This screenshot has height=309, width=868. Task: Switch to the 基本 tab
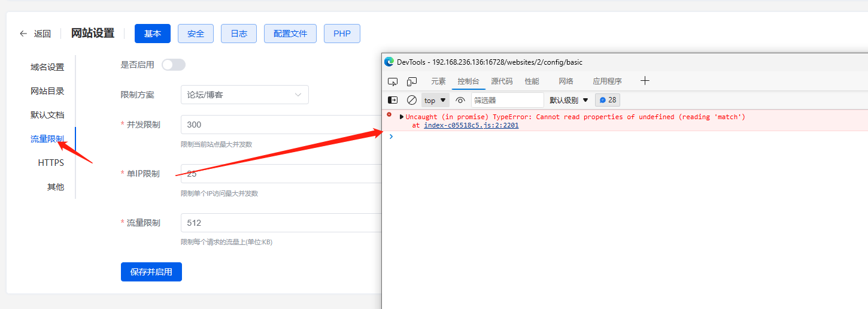153,34
